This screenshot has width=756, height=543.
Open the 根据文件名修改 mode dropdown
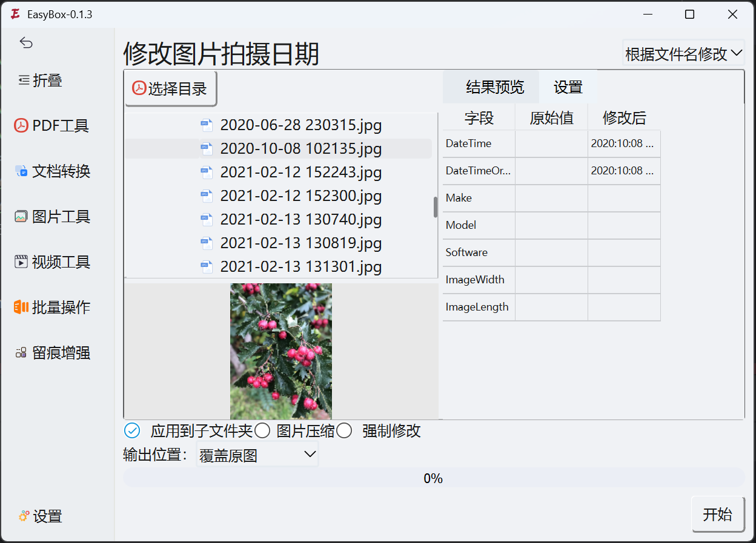point(683,53)
